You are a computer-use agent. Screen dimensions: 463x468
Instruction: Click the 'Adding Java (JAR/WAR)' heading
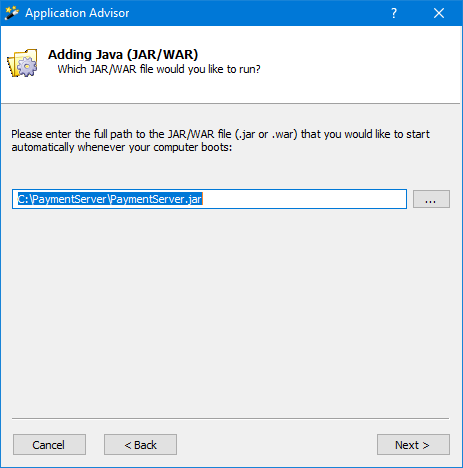123,55
